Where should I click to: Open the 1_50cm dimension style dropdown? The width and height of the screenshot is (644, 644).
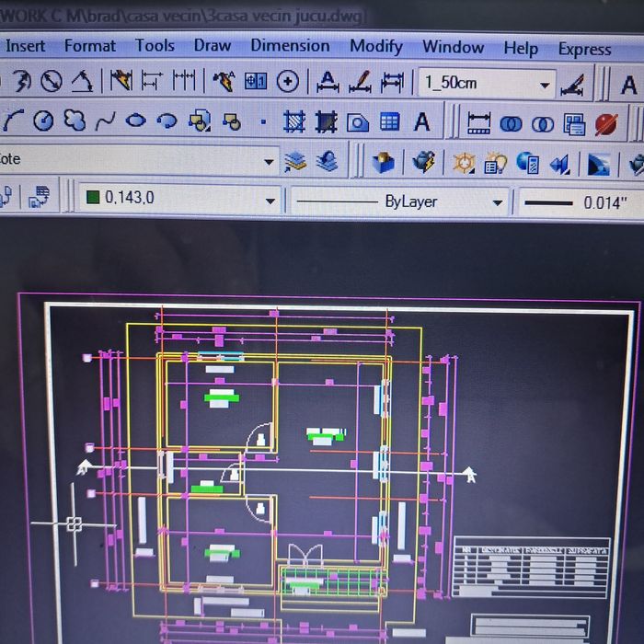pos(487,84)
